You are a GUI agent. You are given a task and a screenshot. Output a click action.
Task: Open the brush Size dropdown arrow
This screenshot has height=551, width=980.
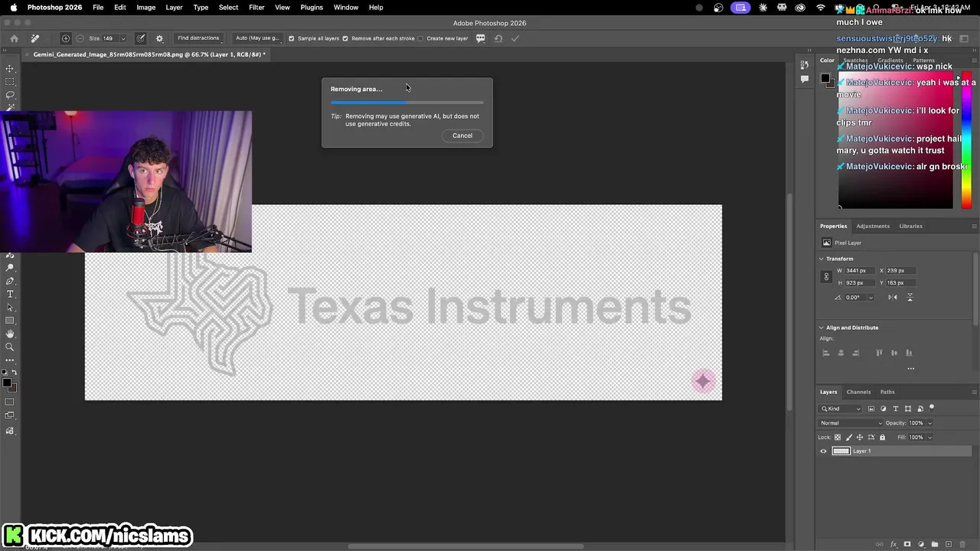pyautogui.click(x=123, y=38)
